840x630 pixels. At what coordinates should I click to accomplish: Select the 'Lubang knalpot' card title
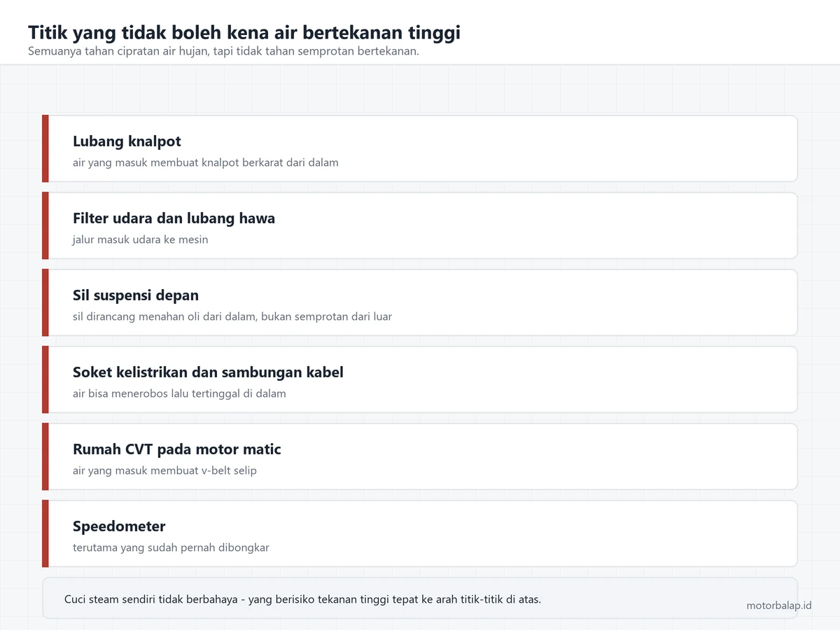[x=127, y=141]
